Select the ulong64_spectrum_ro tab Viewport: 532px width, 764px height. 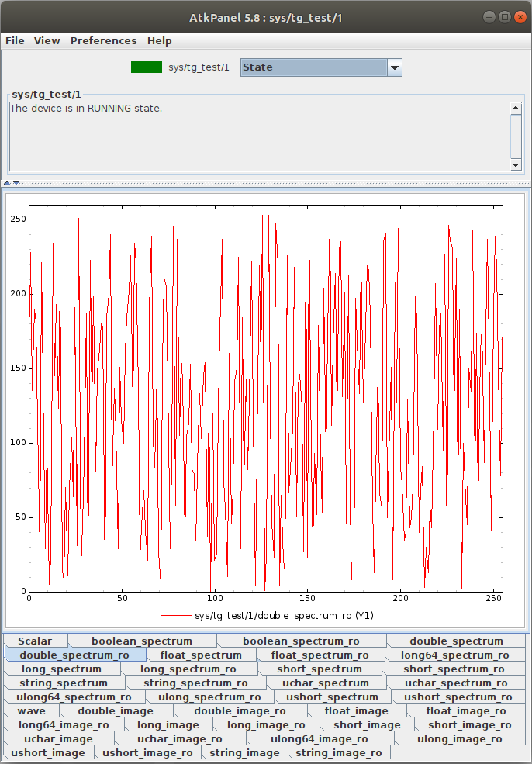[x=74, y=697]
